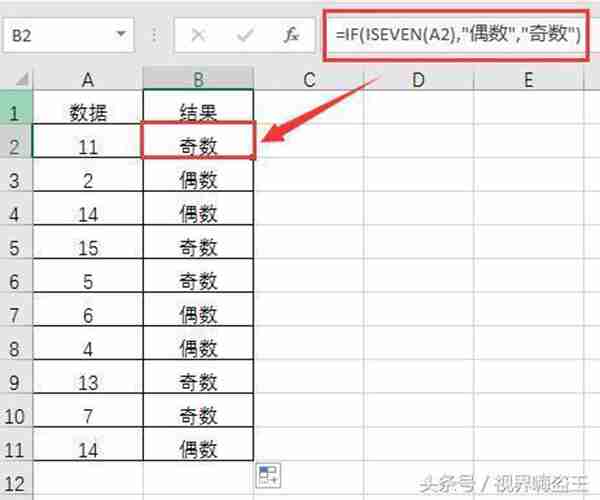600x500 pixels.
Task: Select row 6 header
Action: (16, 276)
